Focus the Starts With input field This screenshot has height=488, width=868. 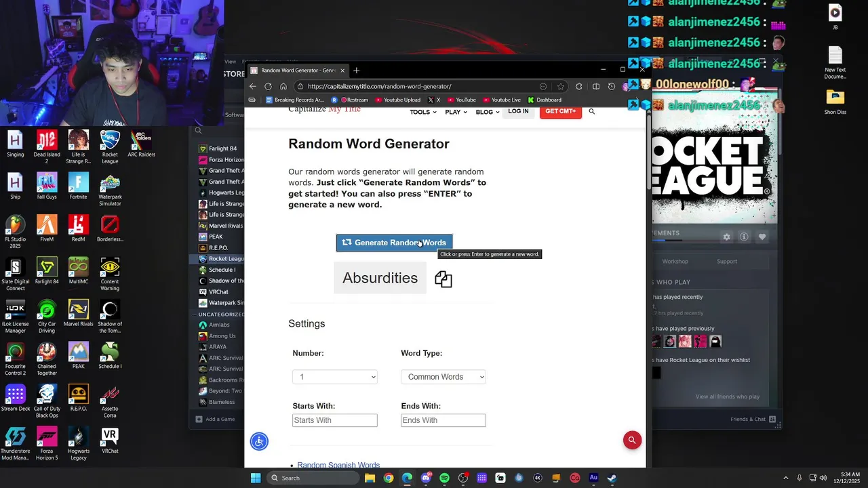coord(335,420)
